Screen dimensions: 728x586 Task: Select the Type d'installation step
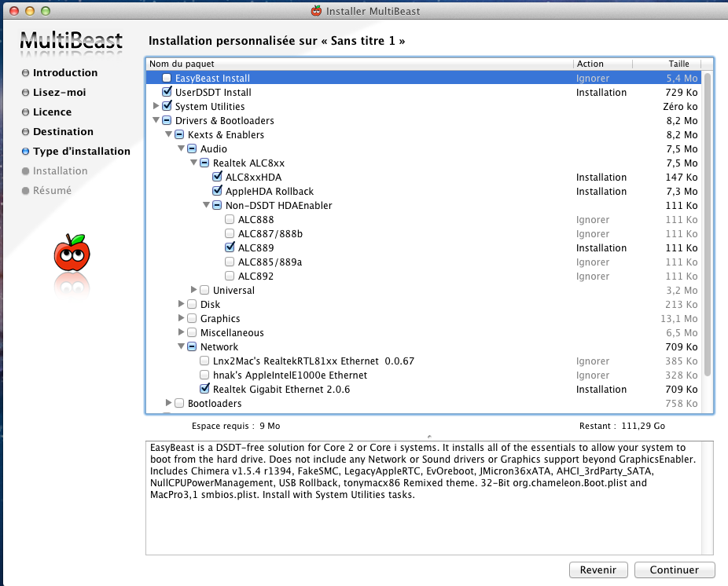82,152
